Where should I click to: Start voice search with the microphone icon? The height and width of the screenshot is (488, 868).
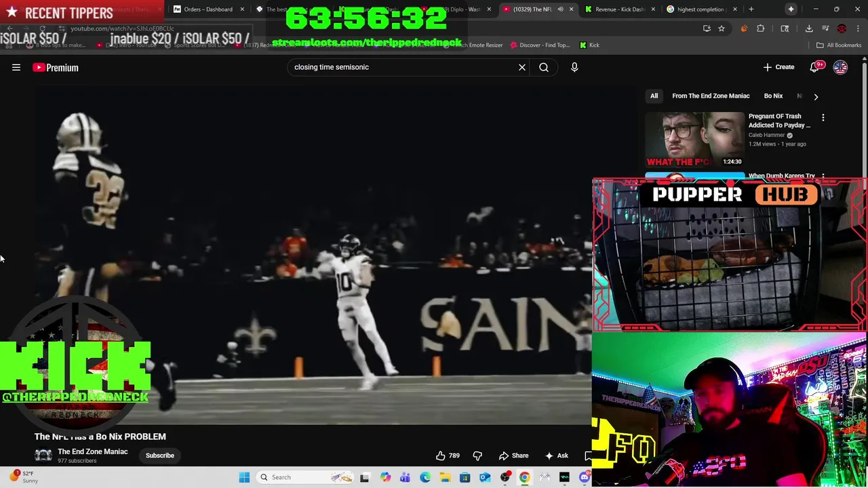pyautogui.click(x=574, y=67)
